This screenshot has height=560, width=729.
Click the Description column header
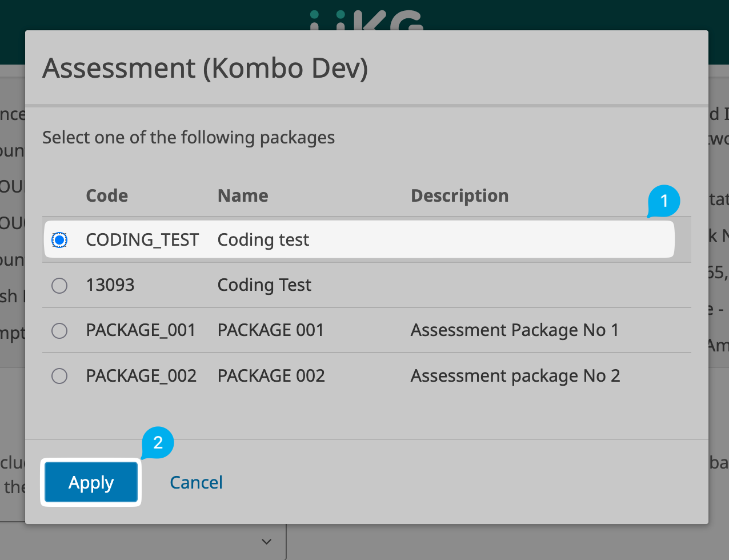pos(459,196)
